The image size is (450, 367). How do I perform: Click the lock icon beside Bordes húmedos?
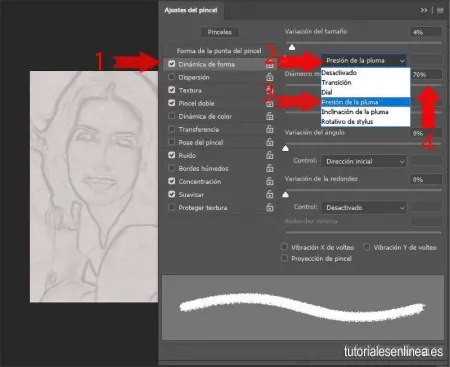(270, 168)
